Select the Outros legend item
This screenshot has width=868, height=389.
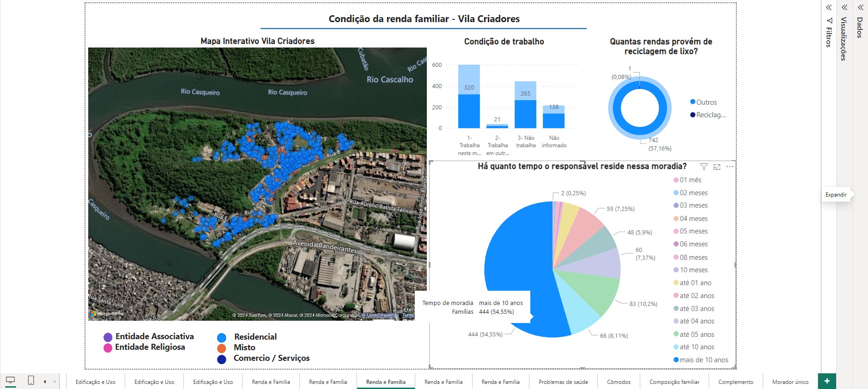pyautogui.click(x=704, y=102)
